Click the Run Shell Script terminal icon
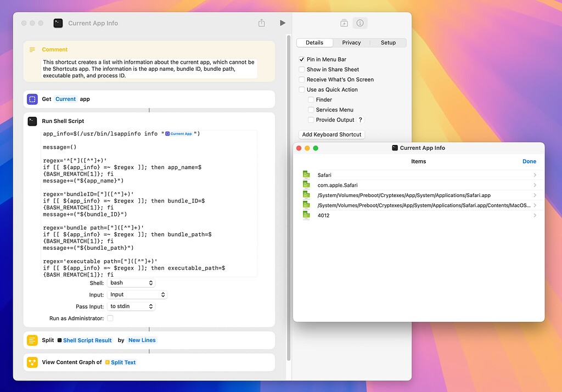The width and height of the screenshot is (562, 392). [32, 121]
